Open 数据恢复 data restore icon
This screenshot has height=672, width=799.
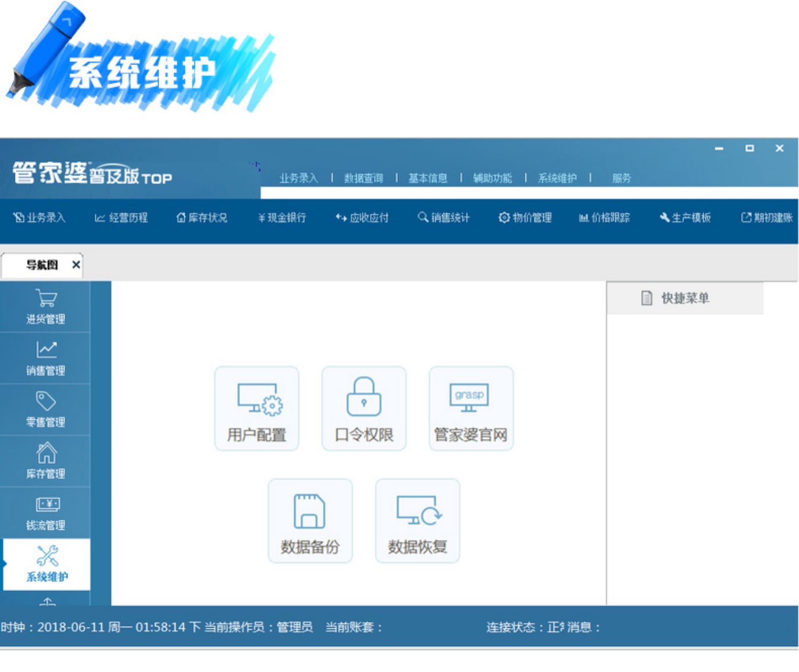click(418, 521)
